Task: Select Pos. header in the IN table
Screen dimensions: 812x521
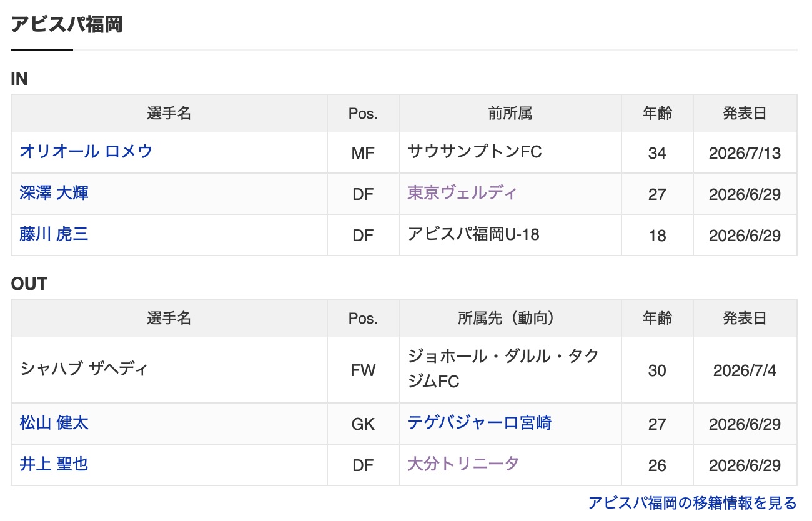Action: point(363,114)
